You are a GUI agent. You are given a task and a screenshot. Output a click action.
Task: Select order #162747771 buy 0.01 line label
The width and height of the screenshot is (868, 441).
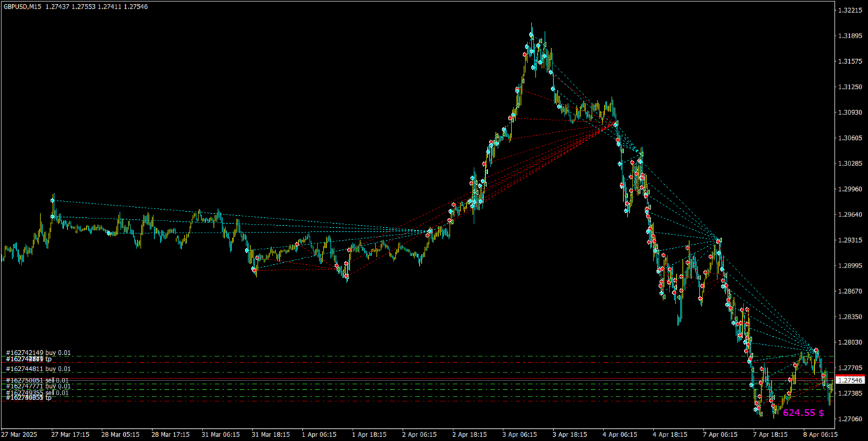(38, 387)
